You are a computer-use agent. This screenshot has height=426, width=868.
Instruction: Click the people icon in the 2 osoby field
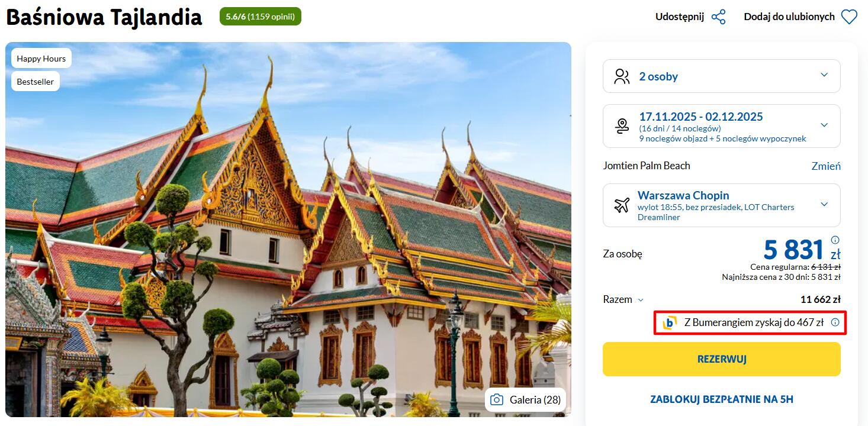[x=622, y=76]
